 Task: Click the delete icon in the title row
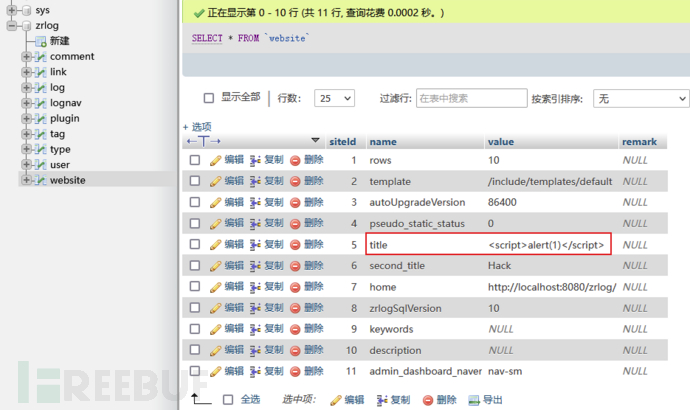[295, 245]
